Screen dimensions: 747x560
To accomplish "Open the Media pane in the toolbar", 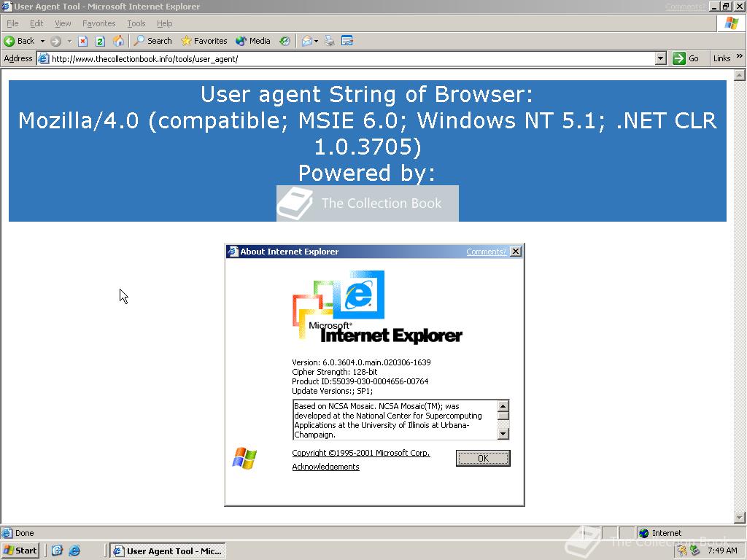I will click(x=253, y=41).
